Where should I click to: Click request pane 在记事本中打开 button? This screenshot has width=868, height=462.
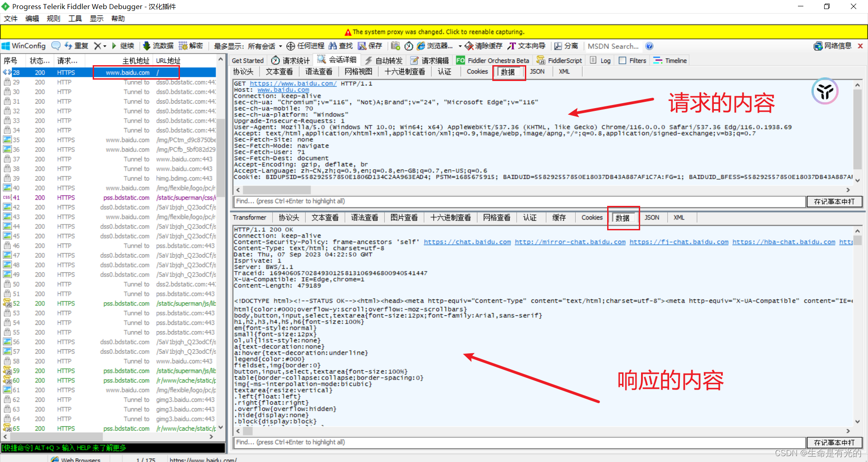click(x=834, y=201)
